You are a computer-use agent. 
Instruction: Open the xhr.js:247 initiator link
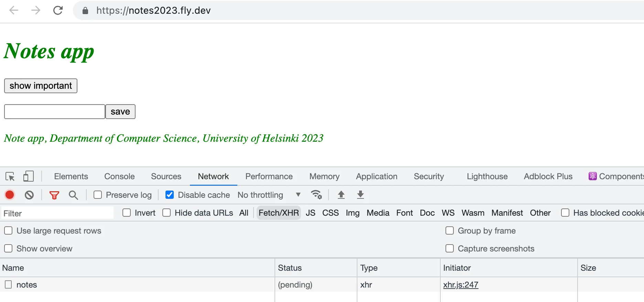[461, 285]
